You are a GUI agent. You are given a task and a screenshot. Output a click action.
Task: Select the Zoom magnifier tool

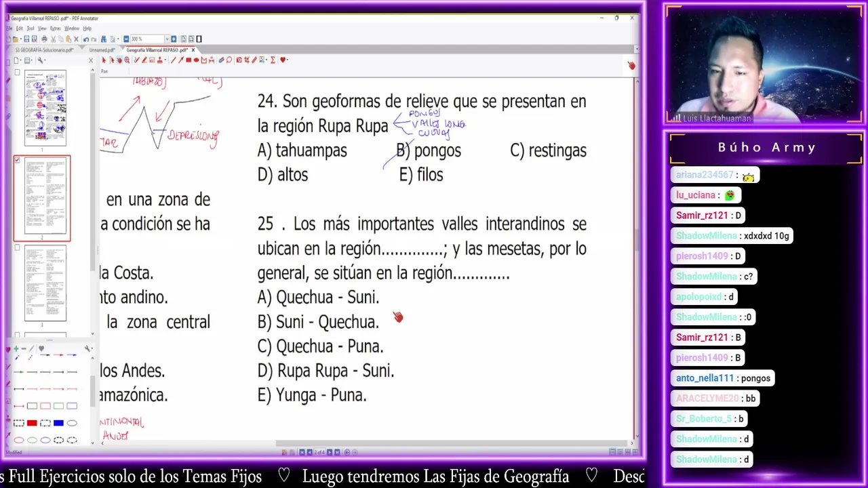pos(127,60)
